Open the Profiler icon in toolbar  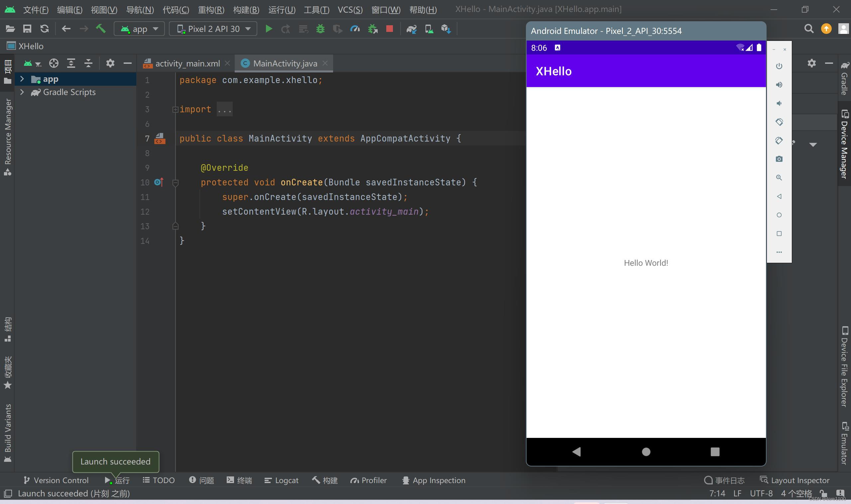pos(355,29)
